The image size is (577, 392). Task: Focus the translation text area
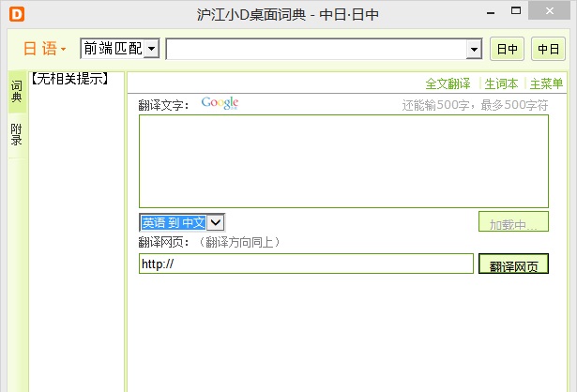343,161
